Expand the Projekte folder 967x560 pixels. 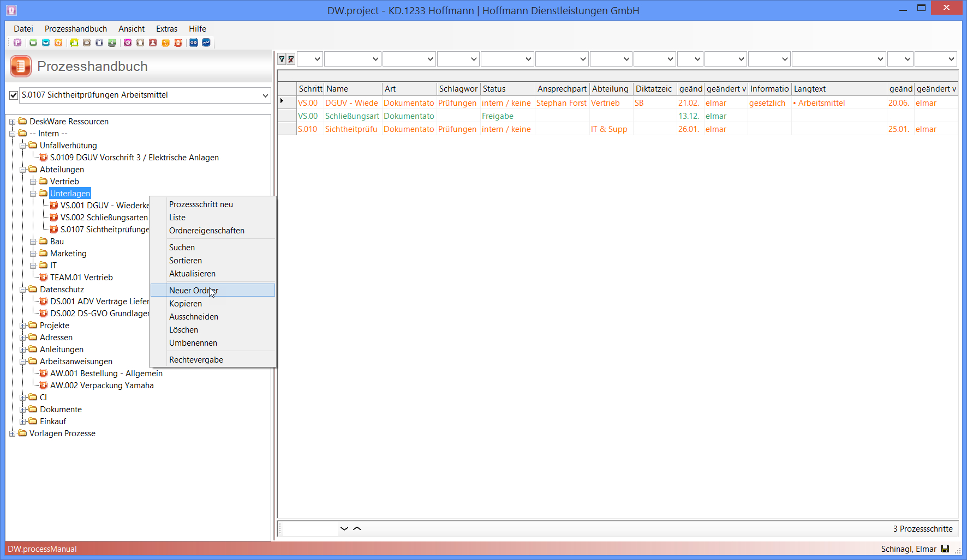(x=23, y=326)
